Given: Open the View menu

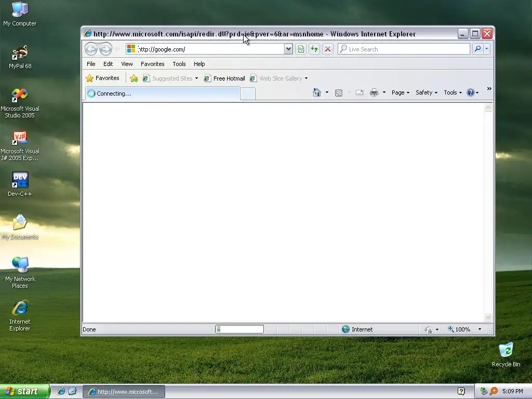Looking at the screenshot, I should coord(127,64).
